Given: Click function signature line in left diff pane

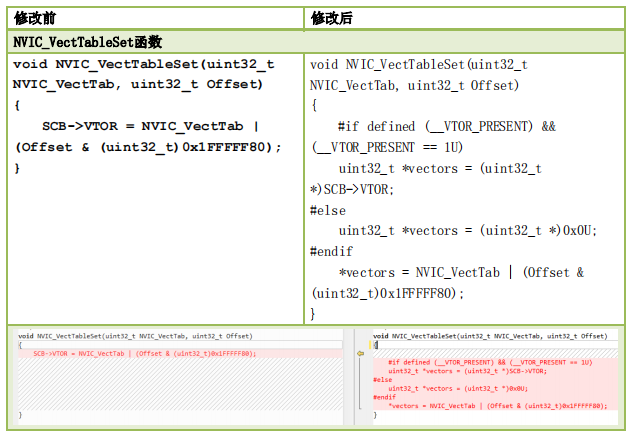Looking at the screenshot, I should click(x=135, y=336).
